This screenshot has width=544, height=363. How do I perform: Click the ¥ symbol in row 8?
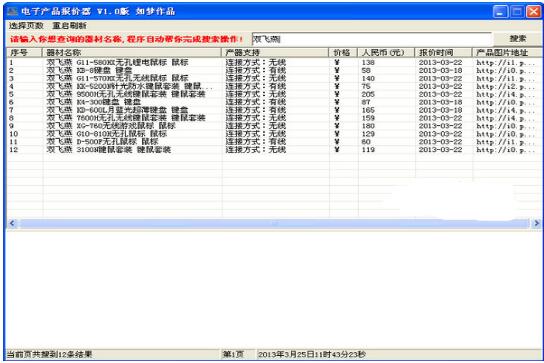pyautogui.click(x=337, y=118)
